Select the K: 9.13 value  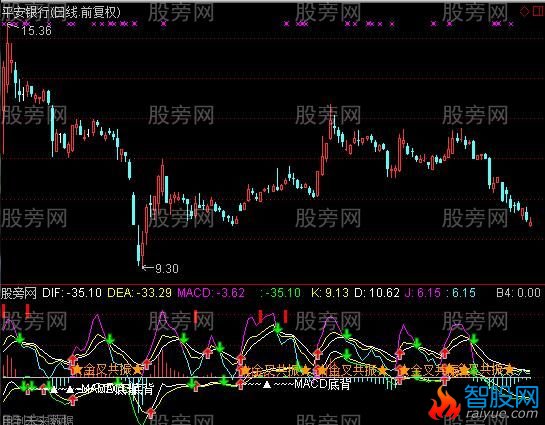(x=330, y=293)
